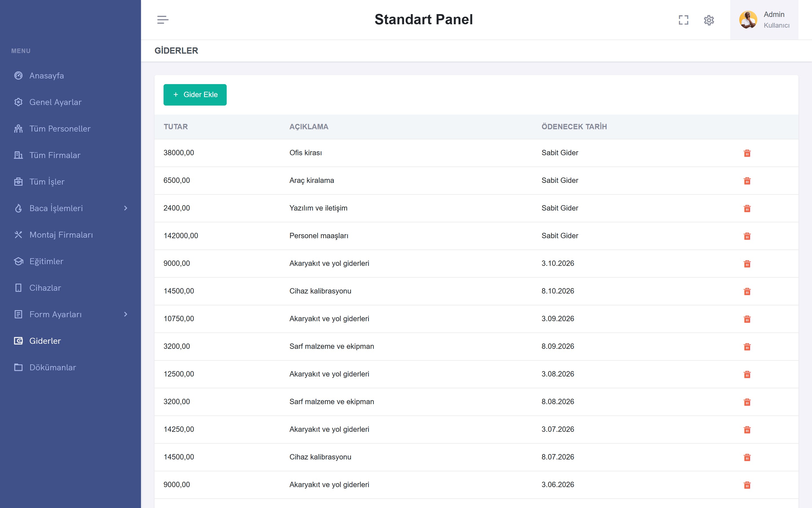Viewport: 812px width, 508px height.
Task: Remove the expense dated 3.06.2026
Action: pos(747,485)
